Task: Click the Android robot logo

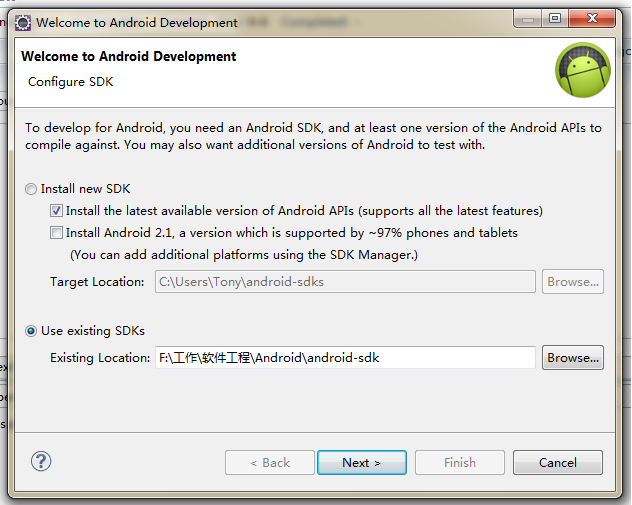Action: coord(582,70)
